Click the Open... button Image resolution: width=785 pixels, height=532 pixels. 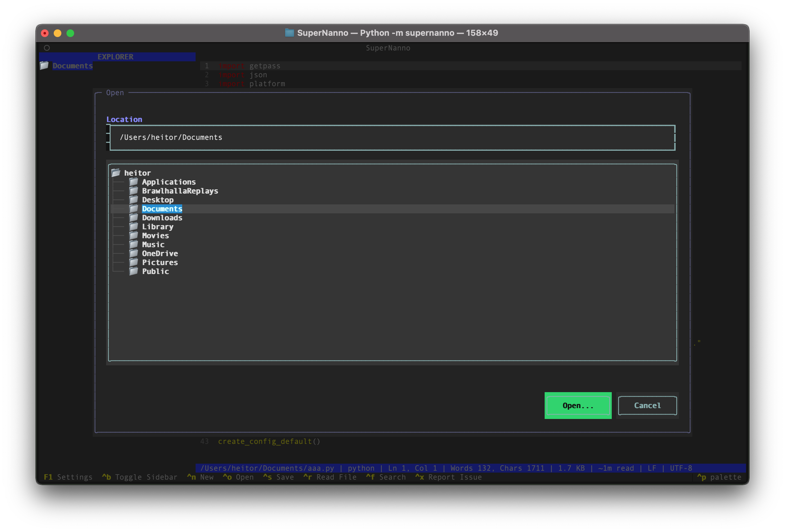[x=578, y=406]
